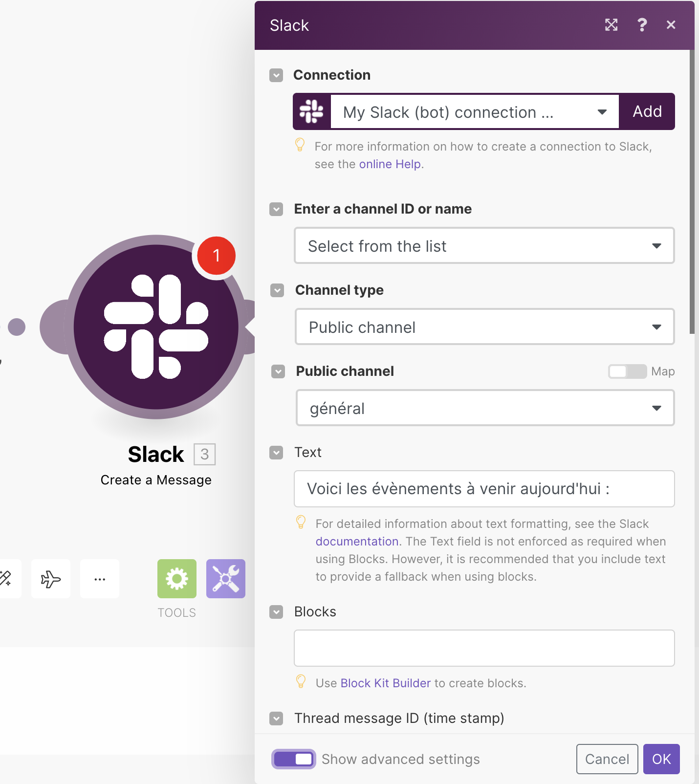Open the Slack documentation link

point(357,542)
